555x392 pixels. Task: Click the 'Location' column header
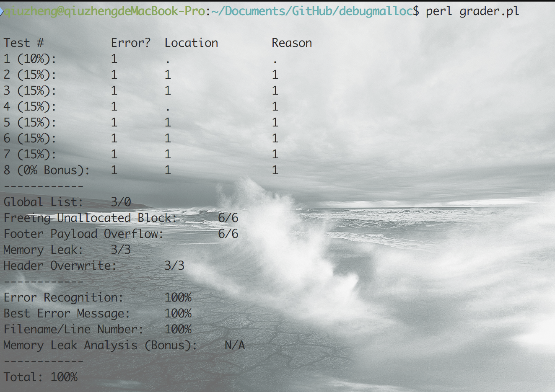point(191,43)
